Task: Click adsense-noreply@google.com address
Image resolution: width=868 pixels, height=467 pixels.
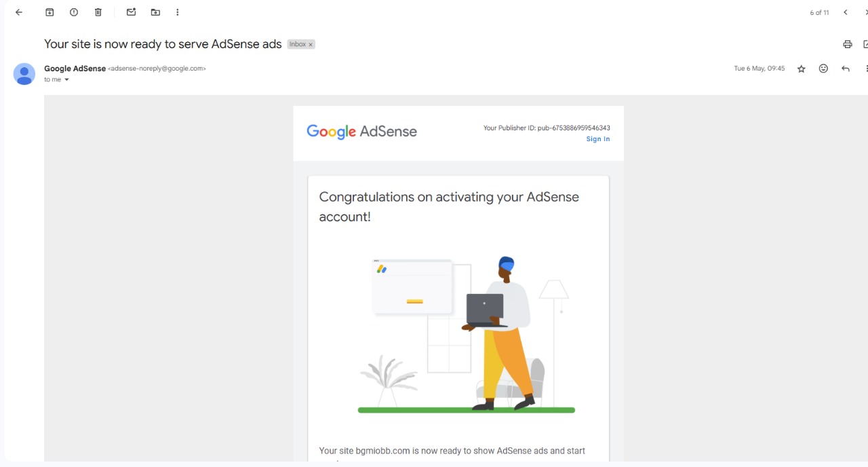Action: click(157, 69)
